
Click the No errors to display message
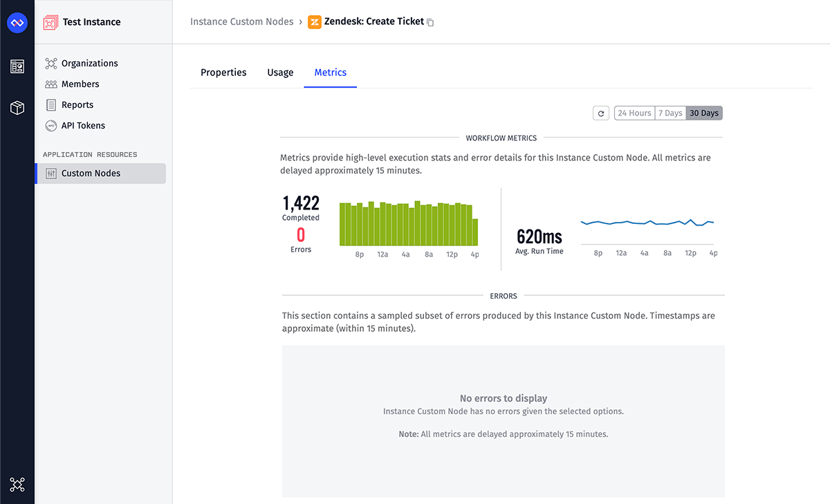(x=504, y=398)
